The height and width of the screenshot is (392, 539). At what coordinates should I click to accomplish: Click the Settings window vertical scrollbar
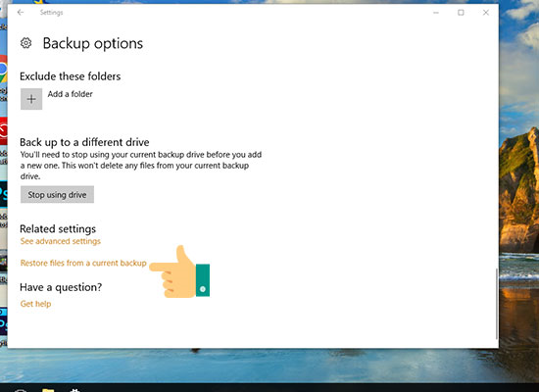point(497,304)
